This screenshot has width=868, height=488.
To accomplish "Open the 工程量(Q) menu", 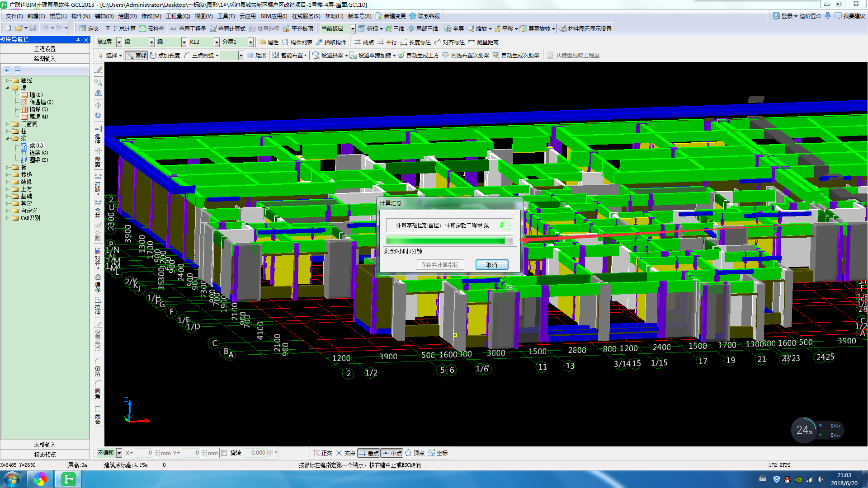I will pos(178,16).
